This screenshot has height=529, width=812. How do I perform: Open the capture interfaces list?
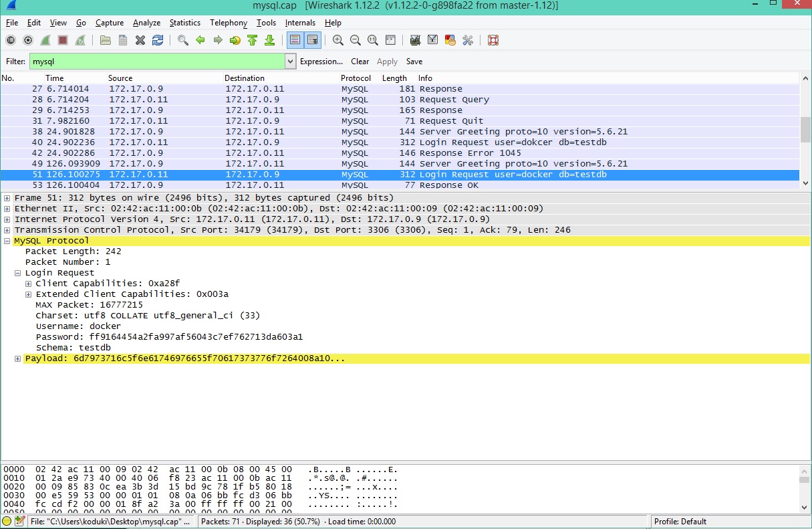pyautogui.click(x=11, y=40)
